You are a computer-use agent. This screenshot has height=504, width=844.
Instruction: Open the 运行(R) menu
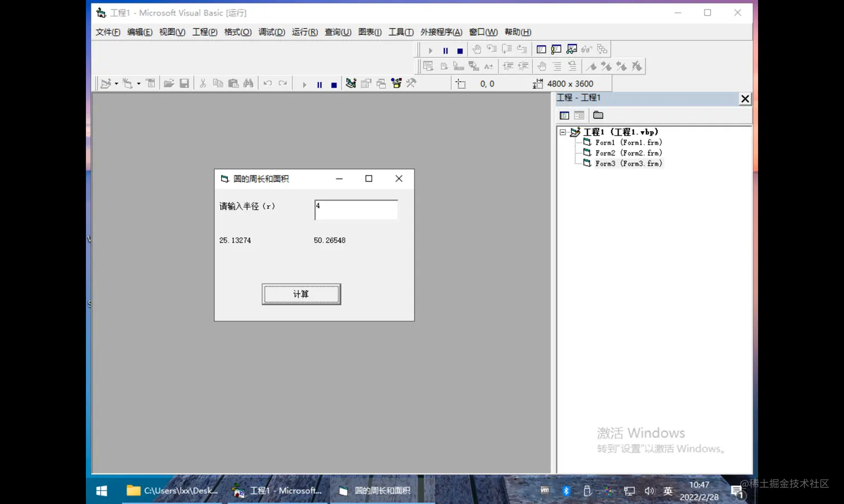[x=305, y=32]
